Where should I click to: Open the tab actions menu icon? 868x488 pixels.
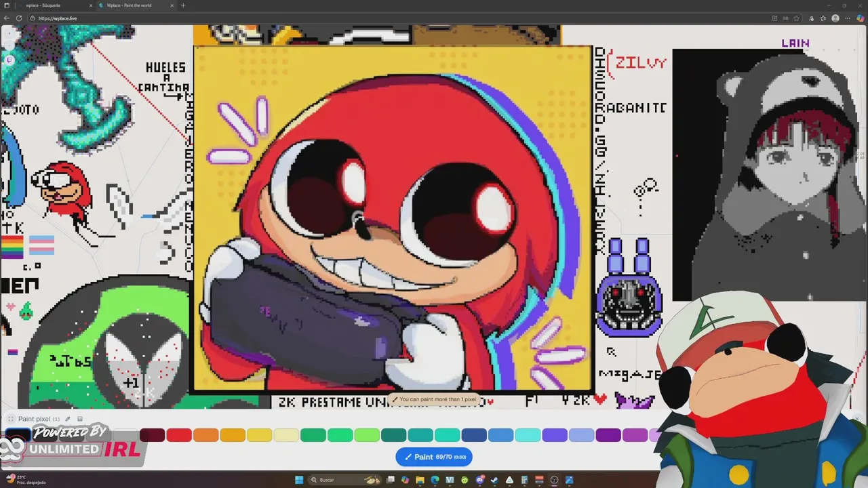tap(7, 5)
